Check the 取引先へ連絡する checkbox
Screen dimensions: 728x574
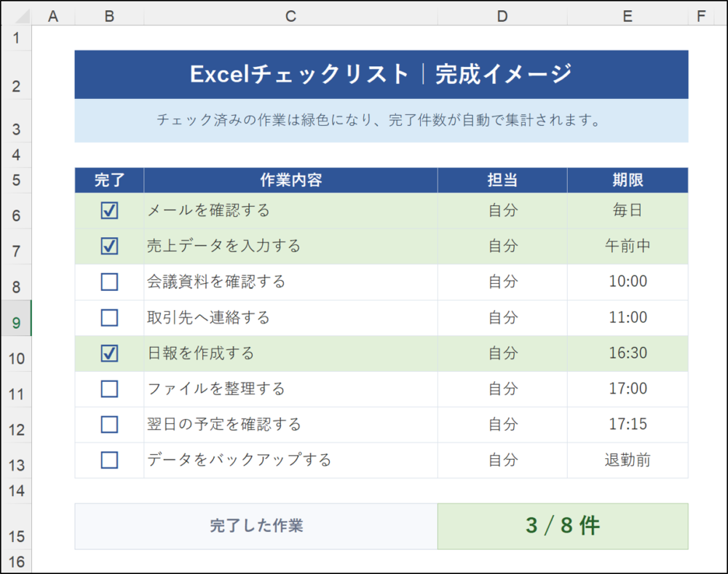[x=110, y=318]
